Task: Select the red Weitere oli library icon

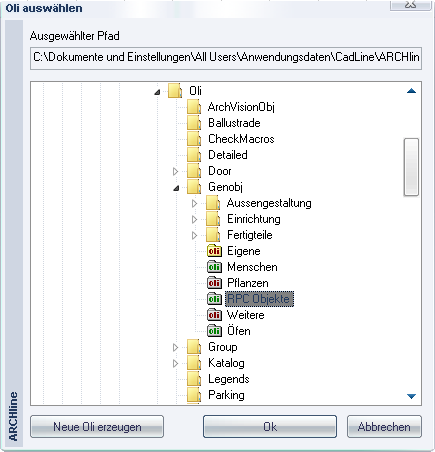Action: pos(214,315)
